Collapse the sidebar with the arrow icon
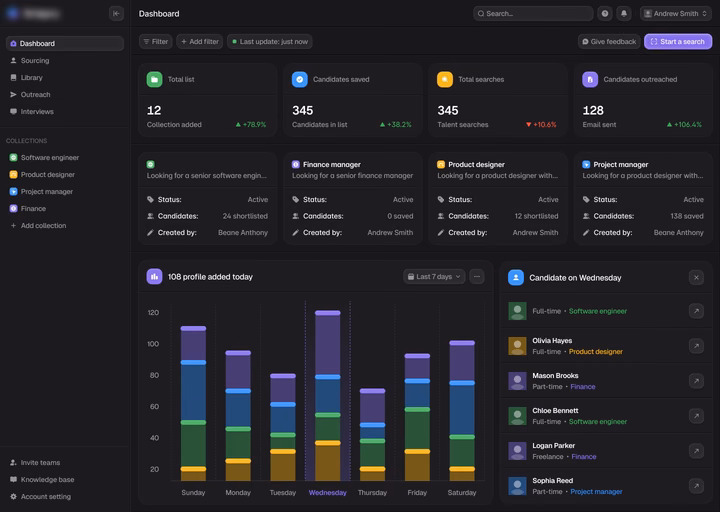This screenshot has width=720, height=512. click(x=116, y=13)
